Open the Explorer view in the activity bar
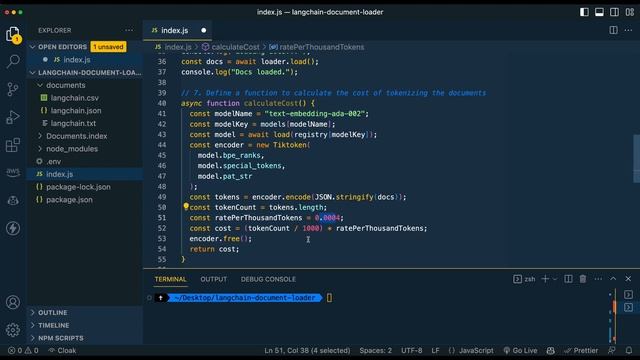Viewport: 640px width, 360px height. [x=13, y=34]
